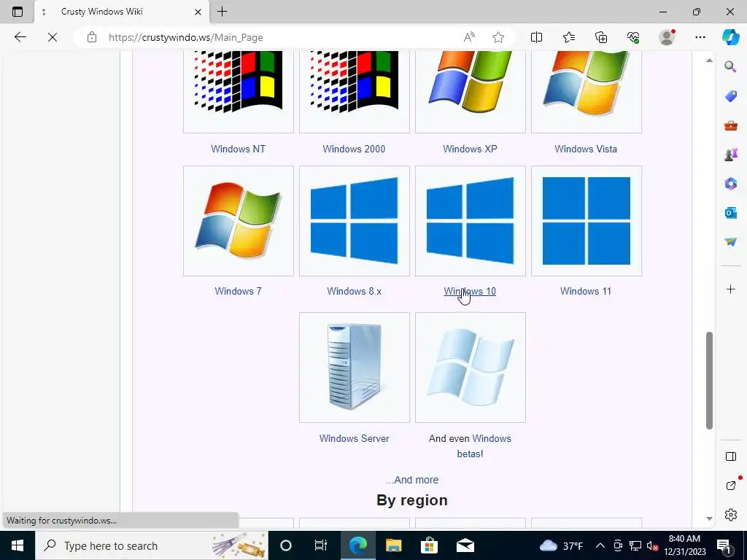Stop loading the page
This screenshot has width=747, height=560.
click(x=53, y=37)
